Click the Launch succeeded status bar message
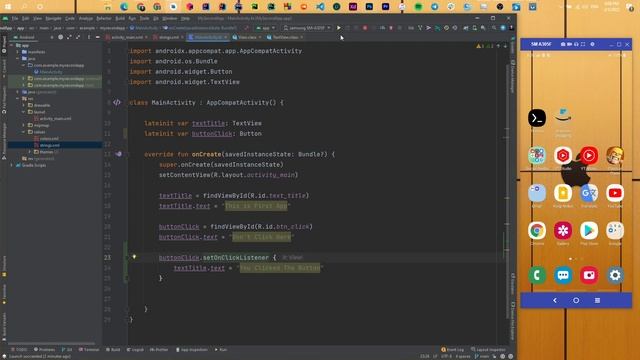Image resolution: width=640 pixels, height=360 pixels. coord(40,356)
